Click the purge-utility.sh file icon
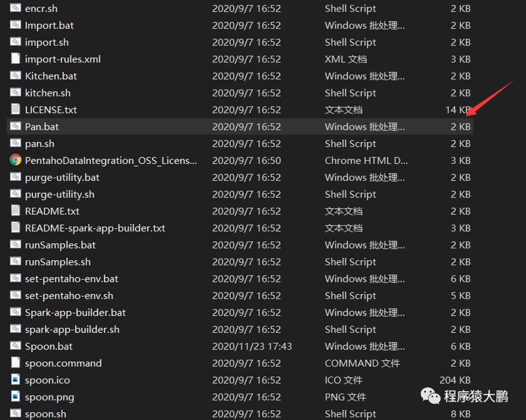526x420 pixels. pos(16,194)
